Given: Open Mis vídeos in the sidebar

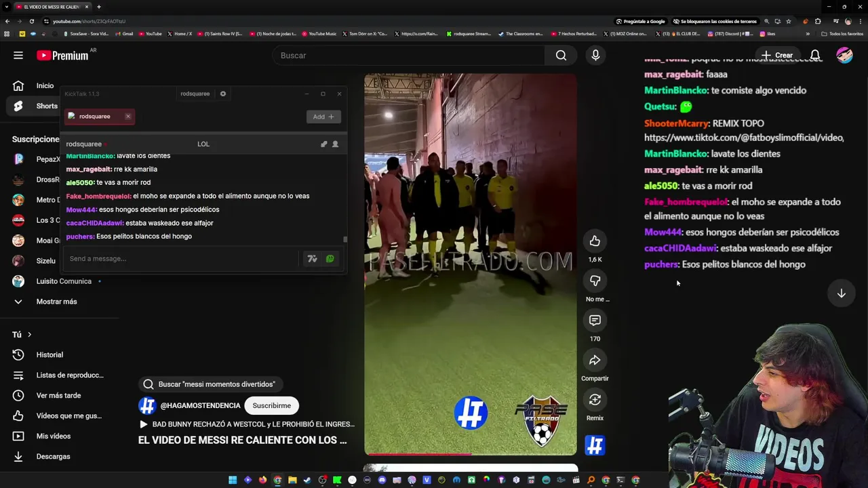Looking at the screenshot, I should [x=54, y=436].
